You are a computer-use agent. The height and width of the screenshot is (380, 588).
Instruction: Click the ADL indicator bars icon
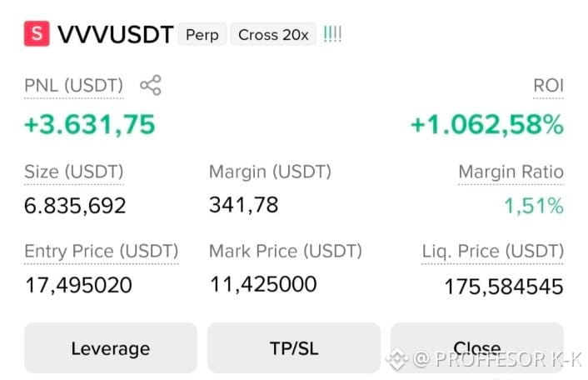332,34
